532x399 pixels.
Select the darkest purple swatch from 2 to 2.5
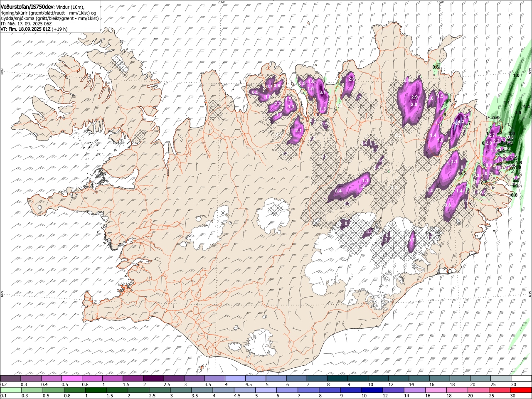coord(153,378)
